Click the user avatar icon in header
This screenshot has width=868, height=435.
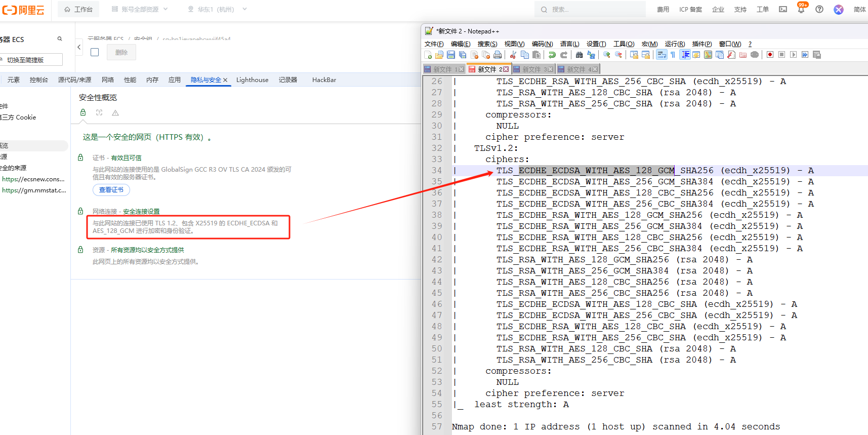(839, 9)
